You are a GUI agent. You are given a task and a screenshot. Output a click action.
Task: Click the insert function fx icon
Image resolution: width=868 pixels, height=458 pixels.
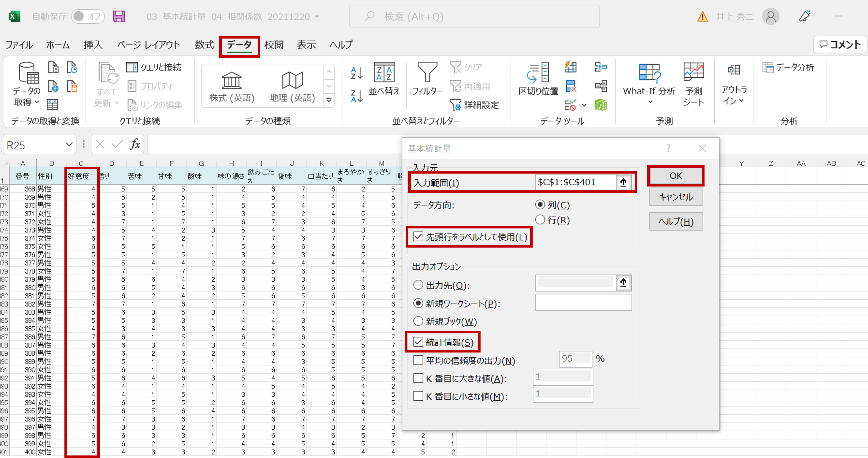(135, 144)
